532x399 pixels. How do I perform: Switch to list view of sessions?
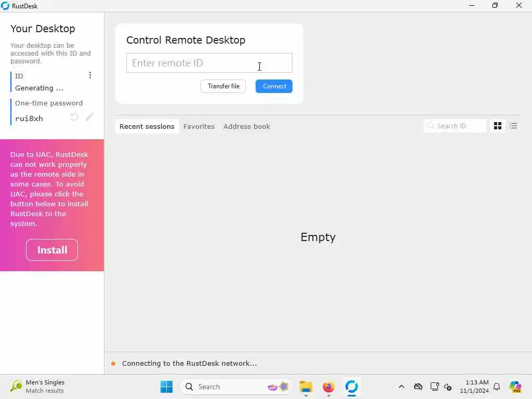click(x=513, y=126)
